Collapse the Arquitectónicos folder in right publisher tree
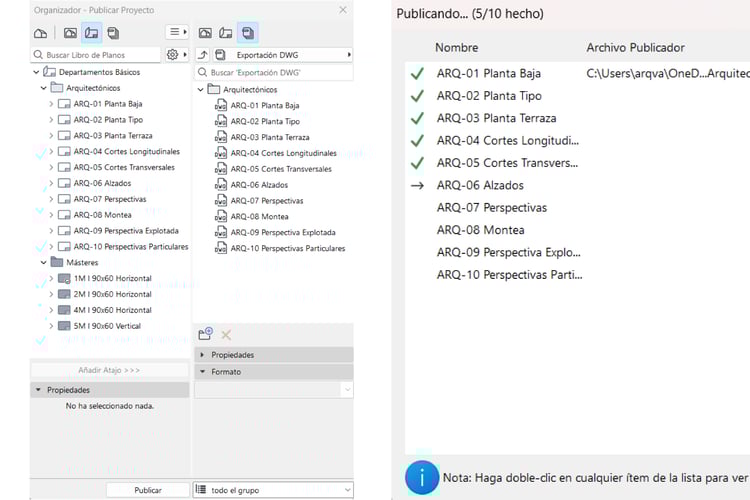 click(201, 89)
